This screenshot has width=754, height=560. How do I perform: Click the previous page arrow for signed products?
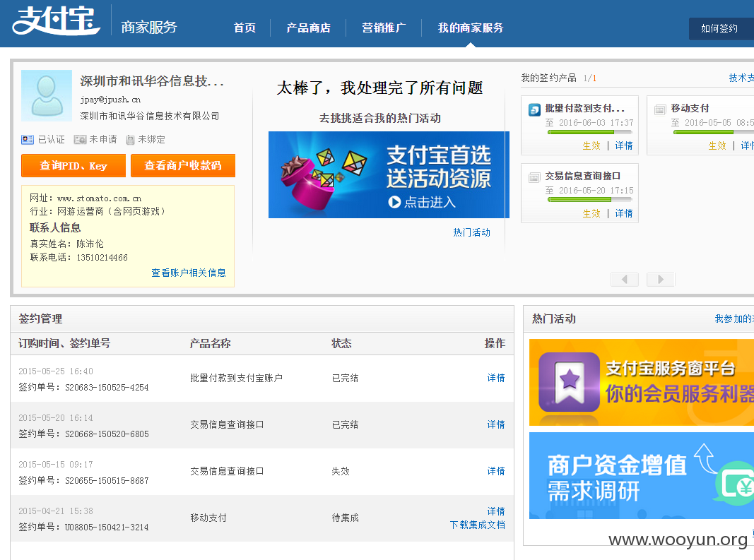point(624,279)
